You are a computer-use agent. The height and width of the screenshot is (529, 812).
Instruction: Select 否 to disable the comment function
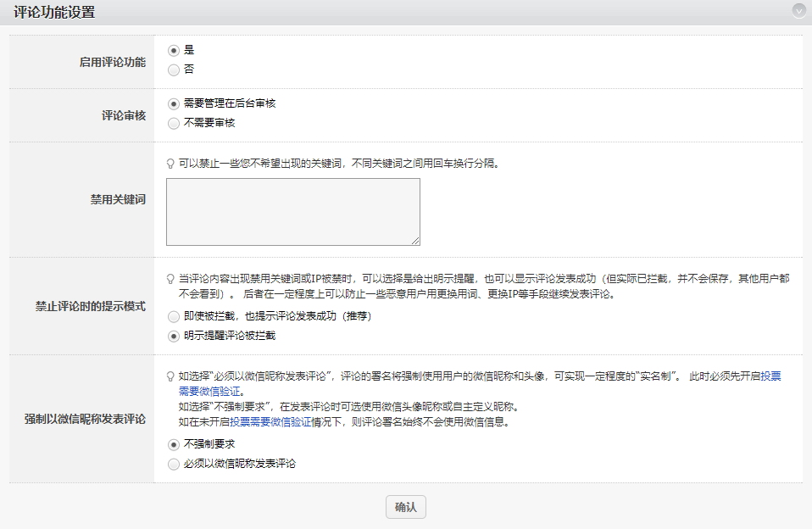(174, 70)
